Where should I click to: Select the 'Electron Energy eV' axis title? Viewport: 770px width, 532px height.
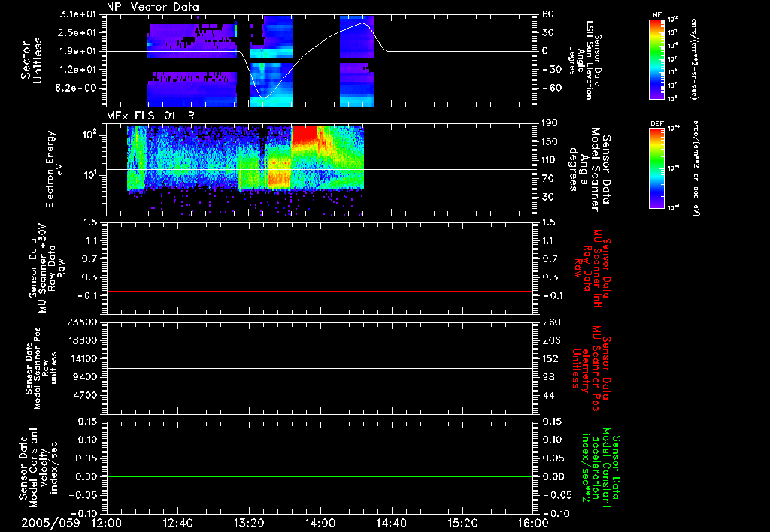(x=55, y=169)
